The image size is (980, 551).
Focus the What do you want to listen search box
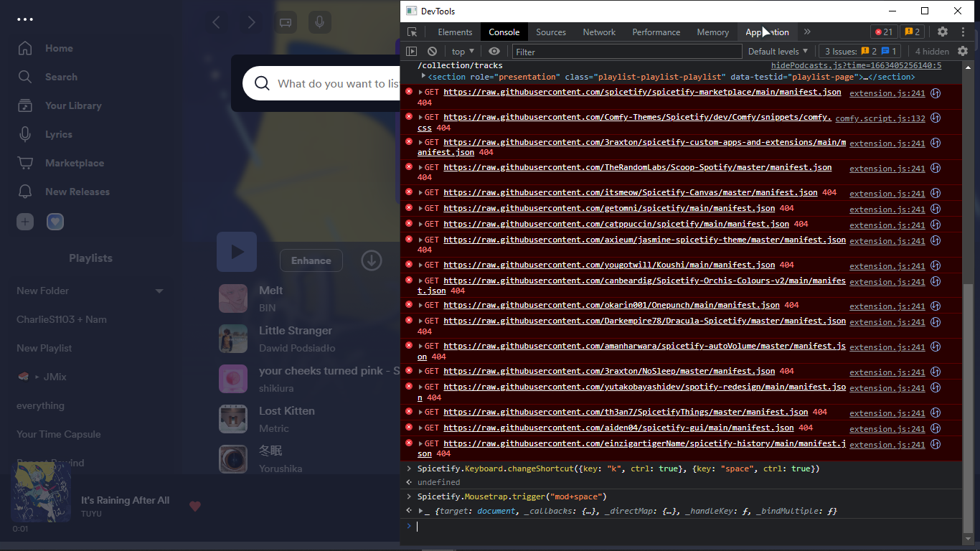(x=321, y=83)
